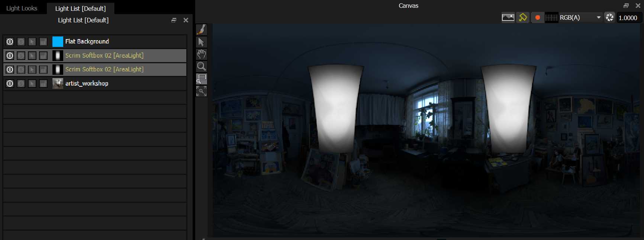Select the Pan hand tool
644x240 pixels.
click(x=201, y=54)
